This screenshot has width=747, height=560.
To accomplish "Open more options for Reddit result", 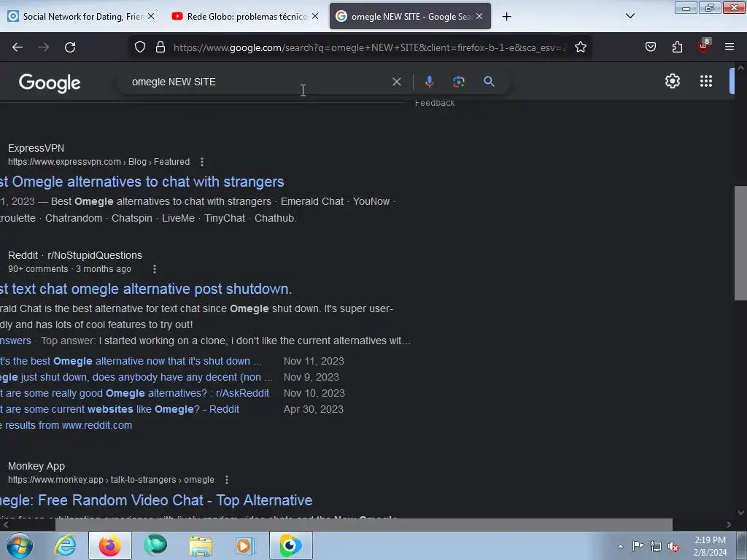I will [155, 269].
